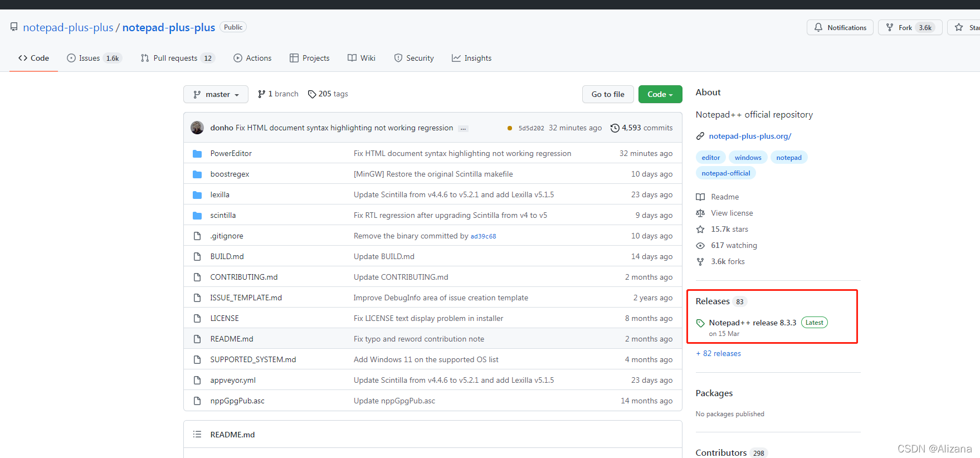Open the Contributors section heading
980x458 pixels.
(x=721, y=452)
